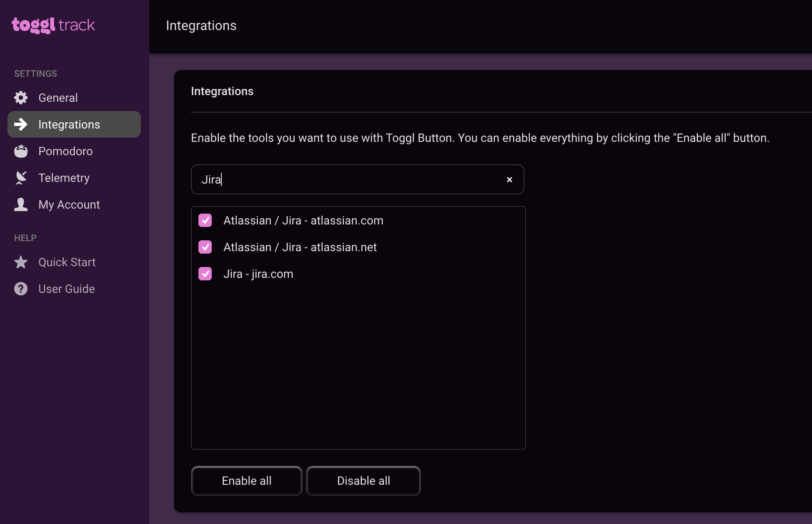This screenshot has height=524, width=812.
Task: Click Disable all integrations button
Action: coord(363,481)
